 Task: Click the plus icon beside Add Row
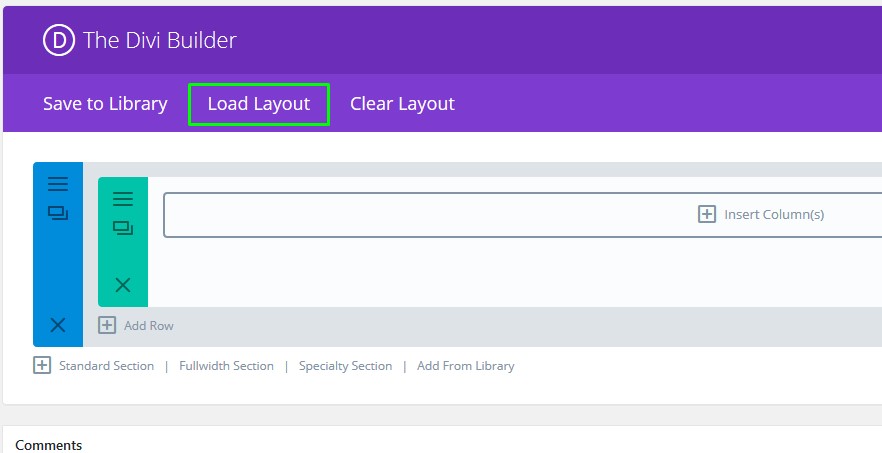point(107,325)
